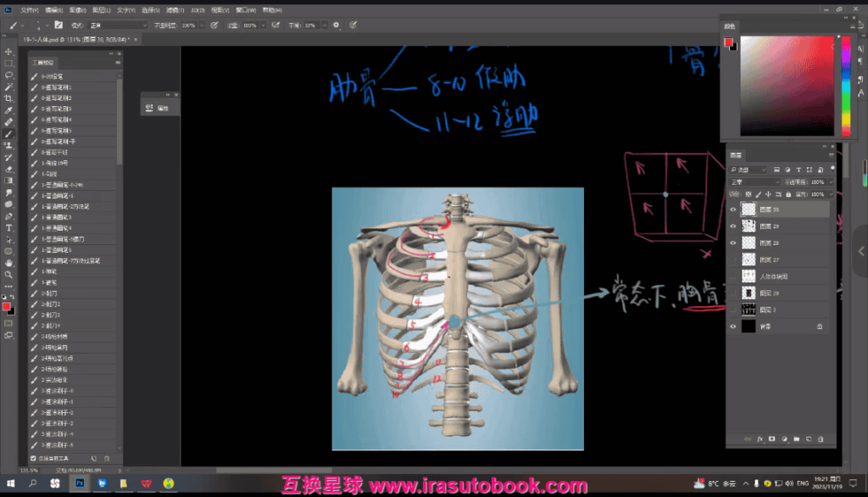
Task: Add a layer style with fx icon
Action: coord(760,438)
